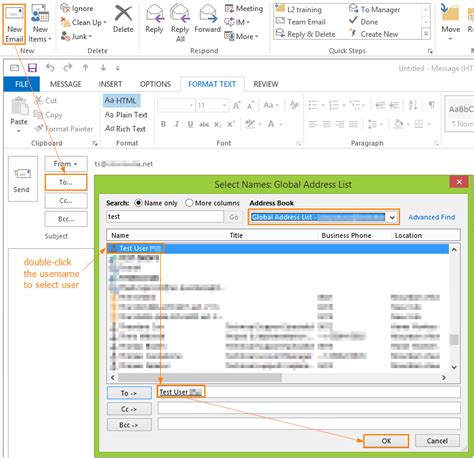Click the Delete X icon
Viewport: 474px width, 458px height.
click(x=123, y=14)
